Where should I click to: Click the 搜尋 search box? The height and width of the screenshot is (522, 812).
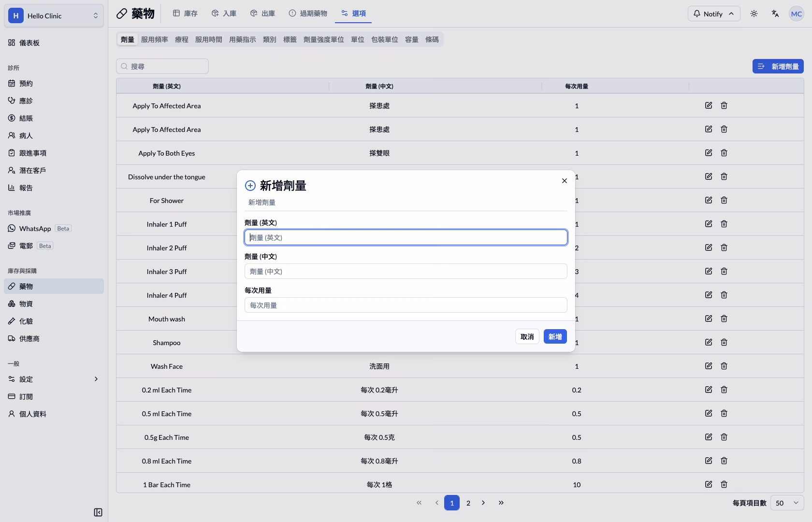click(x=162, y=66)
